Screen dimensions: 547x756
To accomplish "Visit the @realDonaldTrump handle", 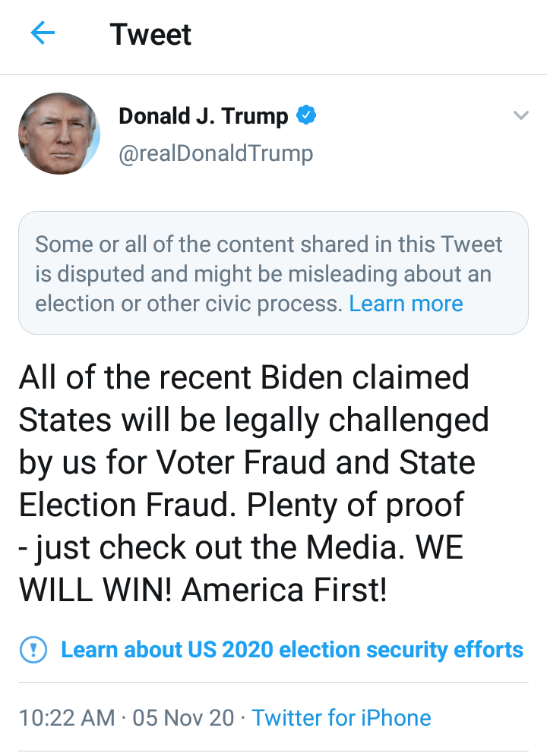I will tap(216, 153).
